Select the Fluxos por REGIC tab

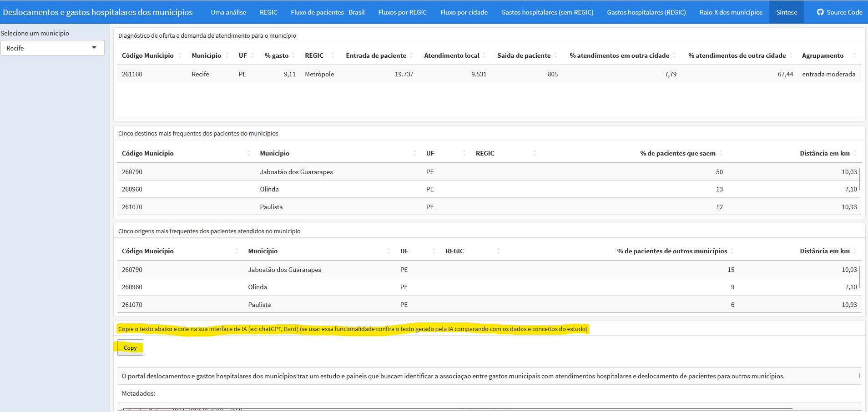pyautogui.click(x=403, y=12)
